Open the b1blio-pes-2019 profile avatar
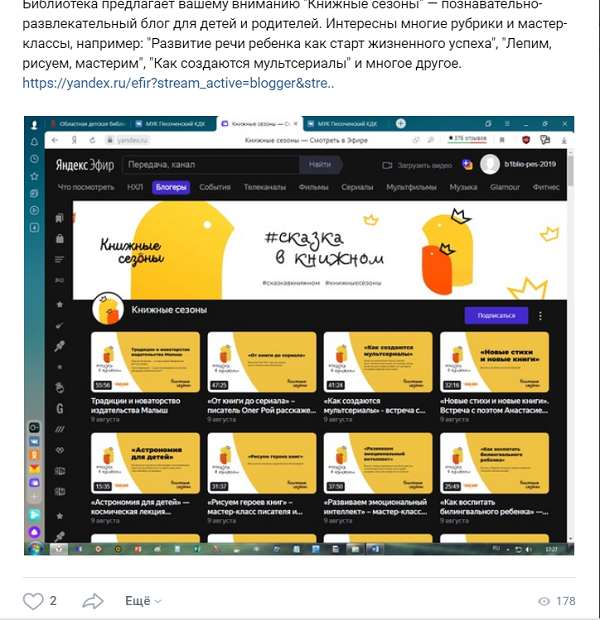This screenshot has height=620, width=600. tap(490, 164)
